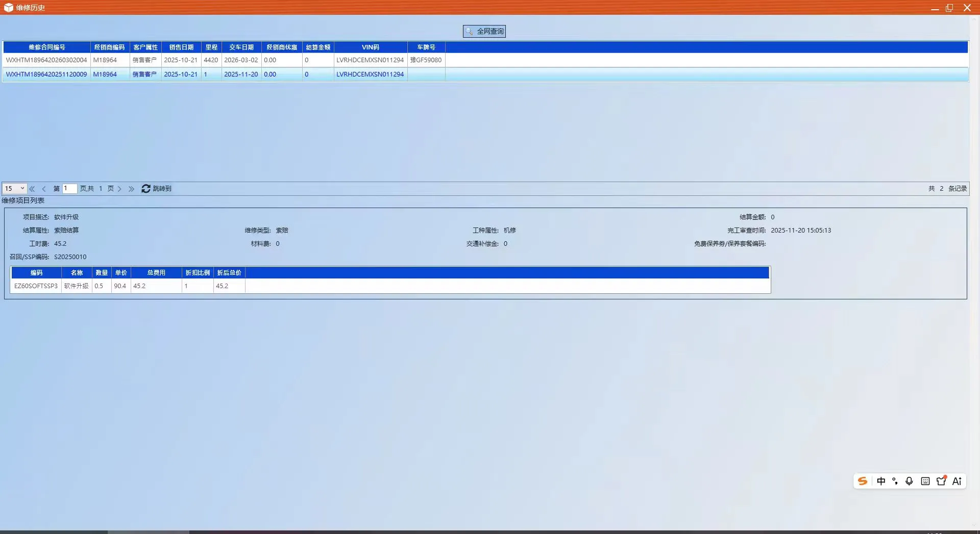This screenshot has height=534, width=980.
Task: Click the 全网查询 search button
Action: click(x=484, y=31)
